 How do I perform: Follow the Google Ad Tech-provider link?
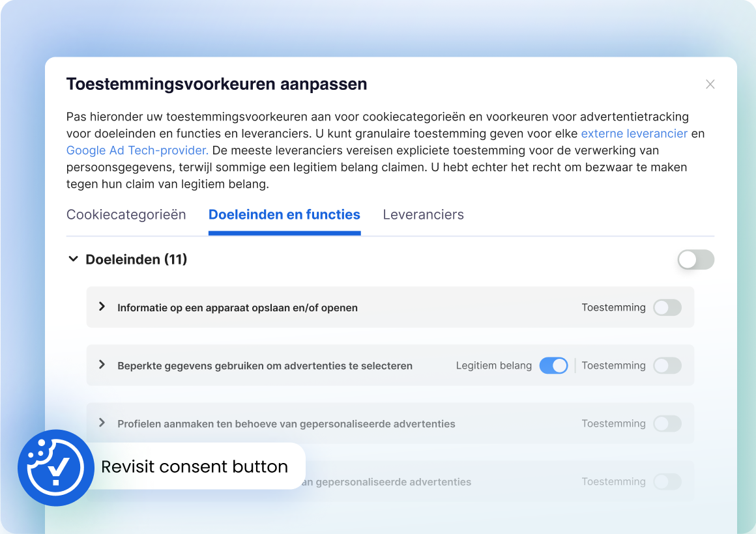[137, 150]
